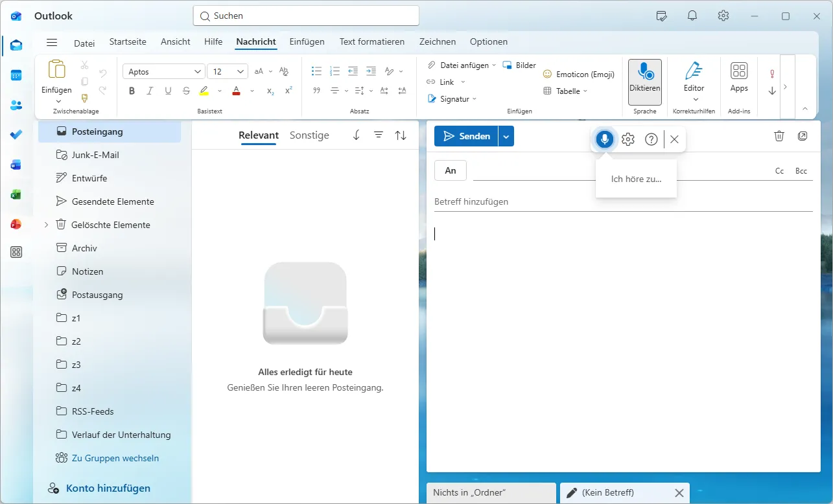The height and width of the screenshot is (504, 833).
Task: Toggle the Diktieren dictation button
Action: tap(645, 82)
